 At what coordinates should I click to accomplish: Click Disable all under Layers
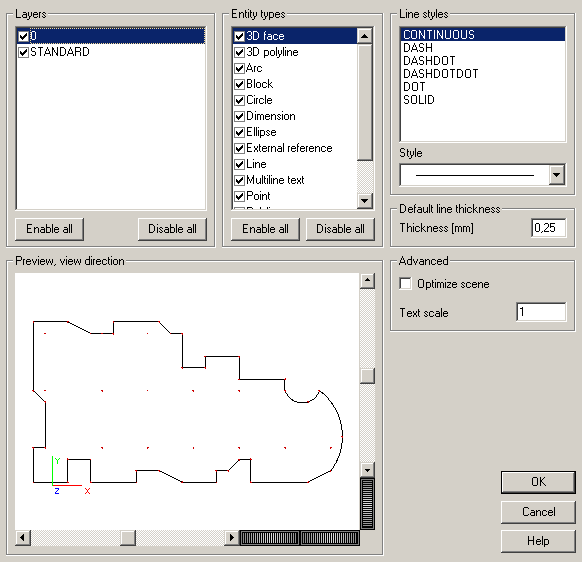(x=172, y=229)
